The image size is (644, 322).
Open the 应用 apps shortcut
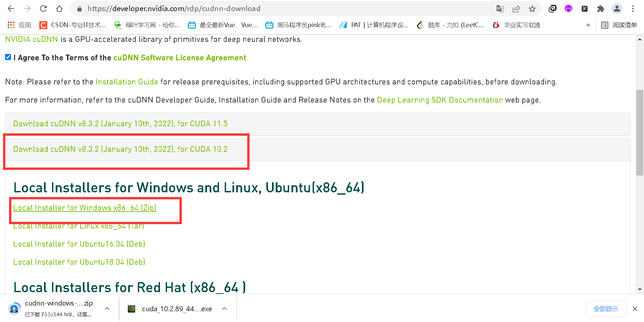click(x=19, y=25)
